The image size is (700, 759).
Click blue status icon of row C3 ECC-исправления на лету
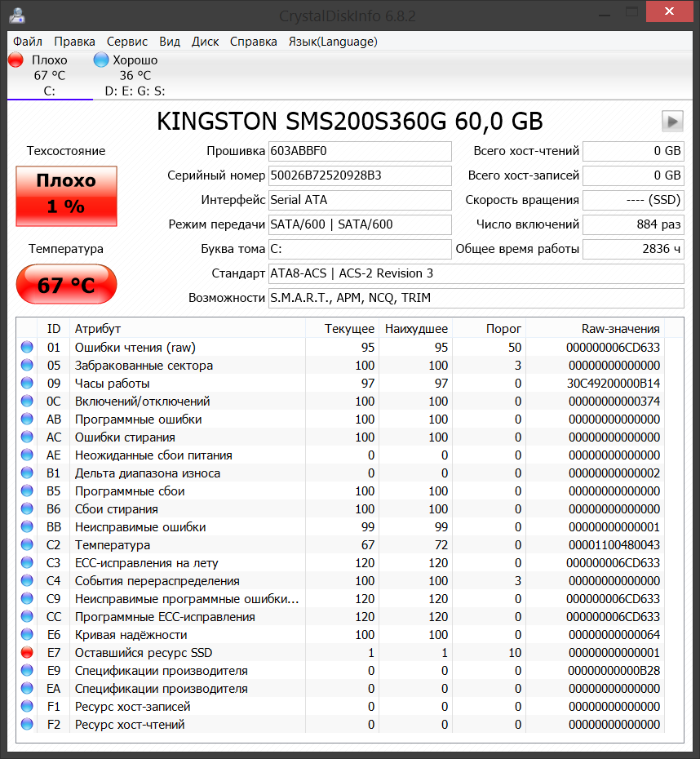click(27, 562)
